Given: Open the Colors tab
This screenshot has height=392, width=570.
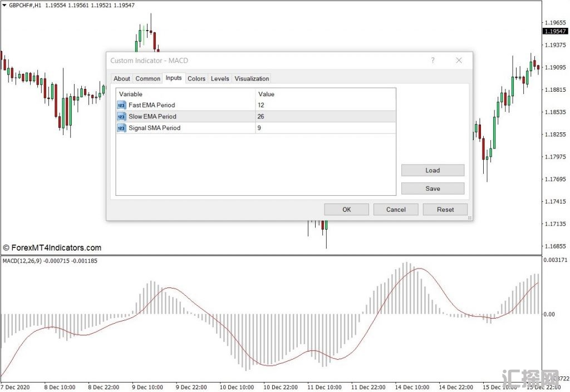Looking at the screenshot, I should click(x=196, y=78).
